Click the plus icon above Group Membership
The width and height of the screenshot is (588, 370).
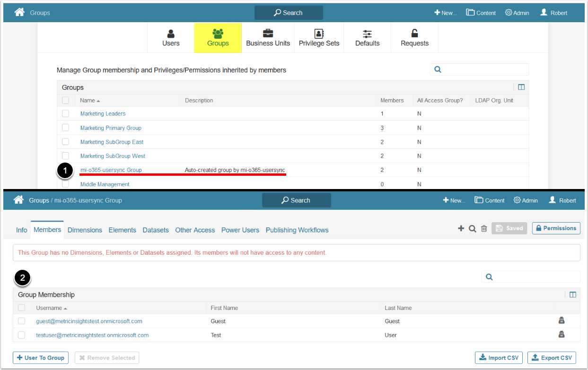click(461, 228)
